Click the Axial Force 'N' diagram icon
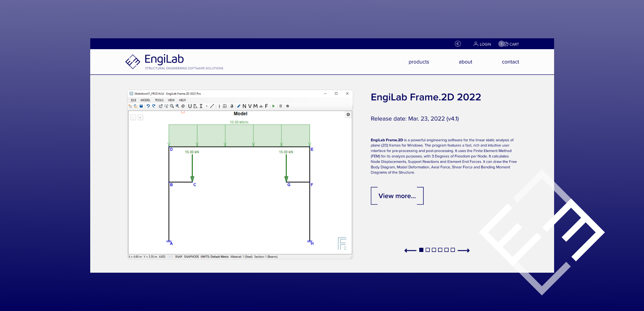 (244, 106)
